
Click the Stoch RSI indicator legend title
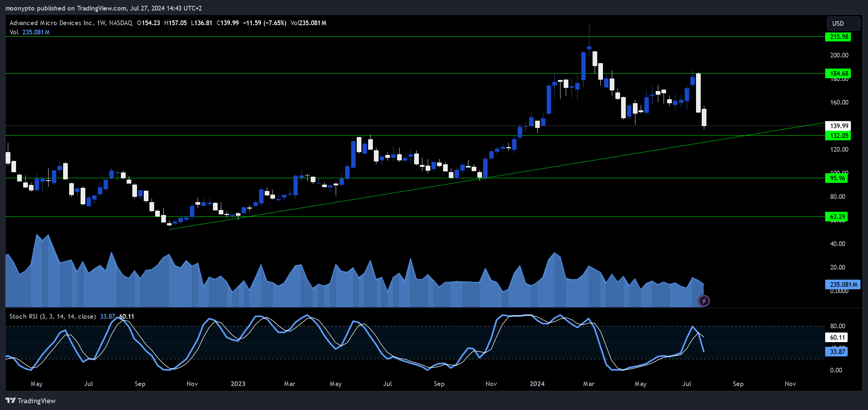pos(52,316)
